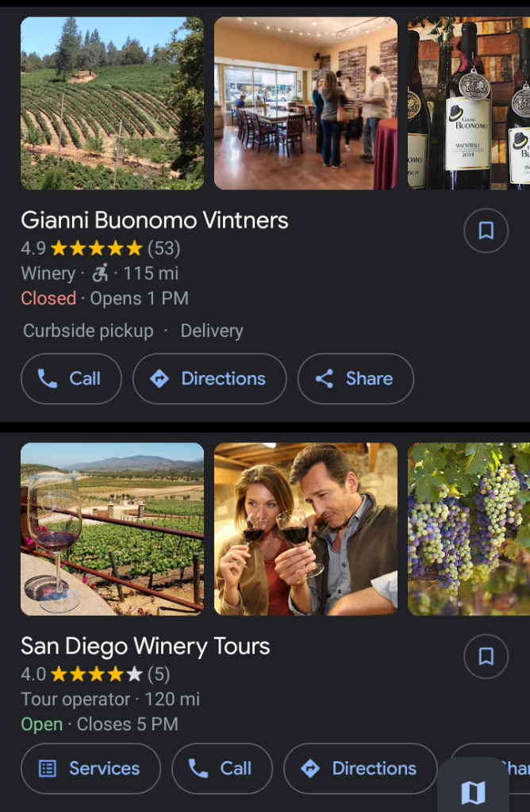View the 53 reviews star rating
Screen dimensions: 530x812
[101, 248]
